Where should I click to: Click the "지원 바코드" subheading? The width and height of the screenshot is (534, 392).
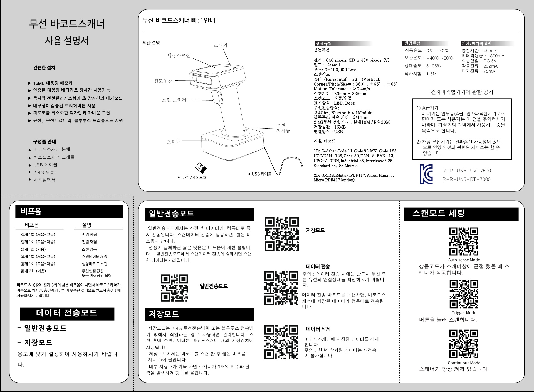pos(324,141)
